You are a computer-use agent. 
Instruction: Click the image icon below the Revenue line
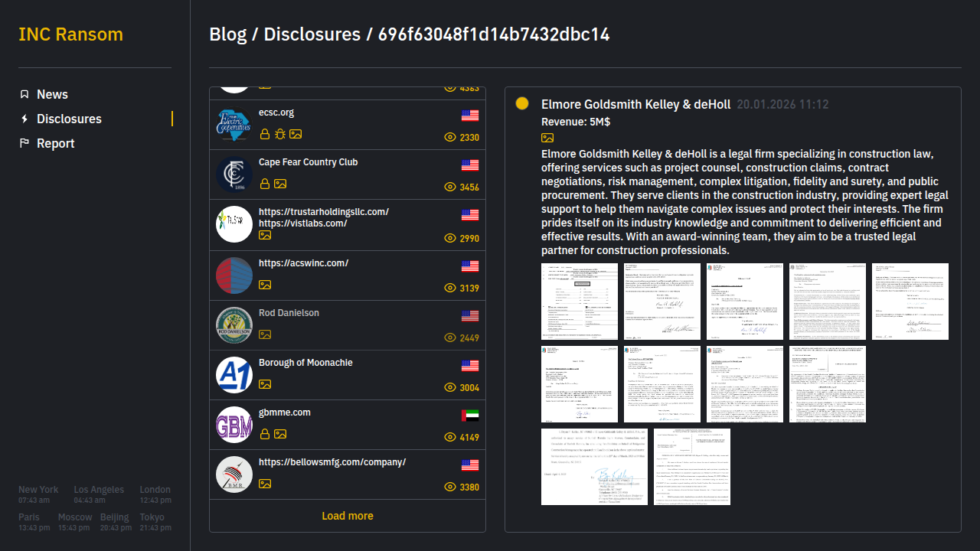coord(547,138)
